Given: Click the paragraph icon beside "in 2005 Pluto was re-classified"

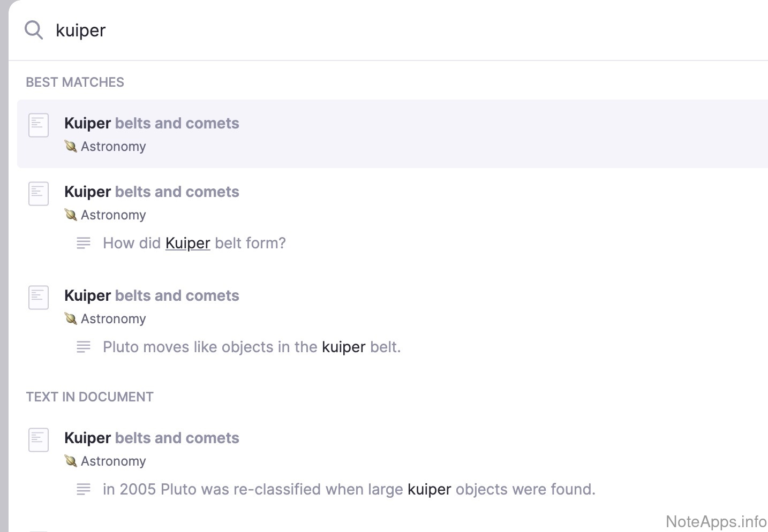Looking at the screenshot, I should (84, 489).
